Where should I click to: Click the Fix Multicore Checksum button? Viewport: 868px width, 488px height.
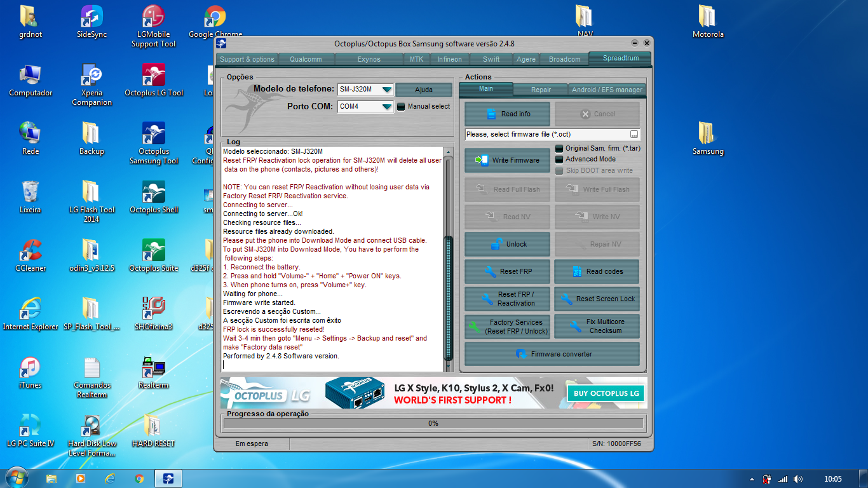point(597,327)
